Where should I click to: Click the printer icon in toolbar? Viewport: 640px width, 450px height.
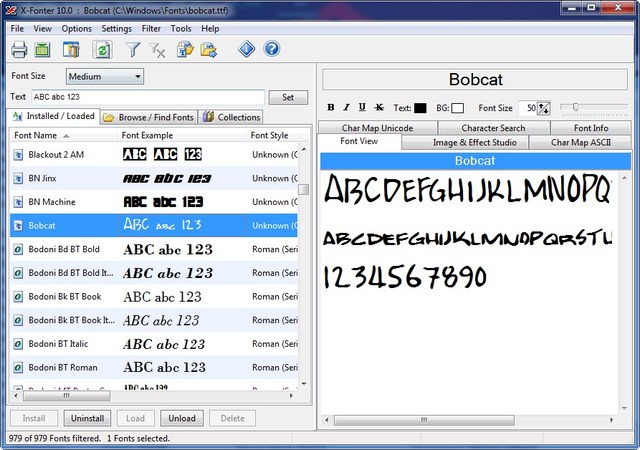(18, 50)
